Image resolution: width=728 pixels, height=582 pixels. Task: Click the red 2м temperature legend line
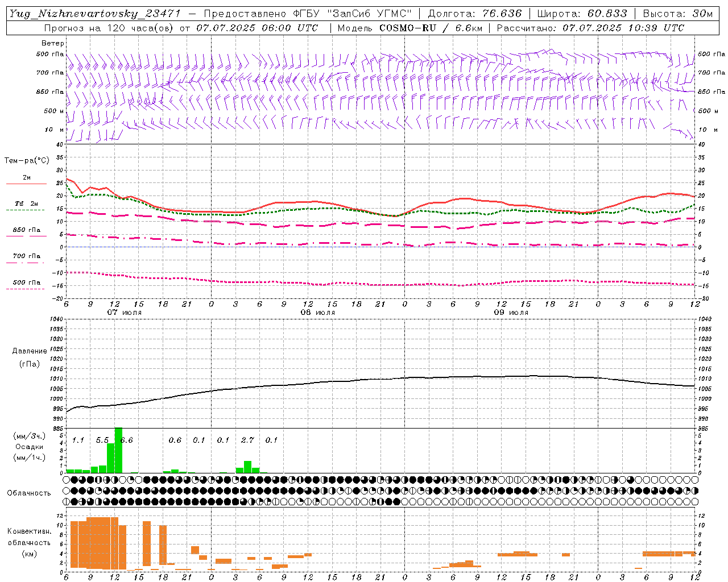tap(26, 184)
